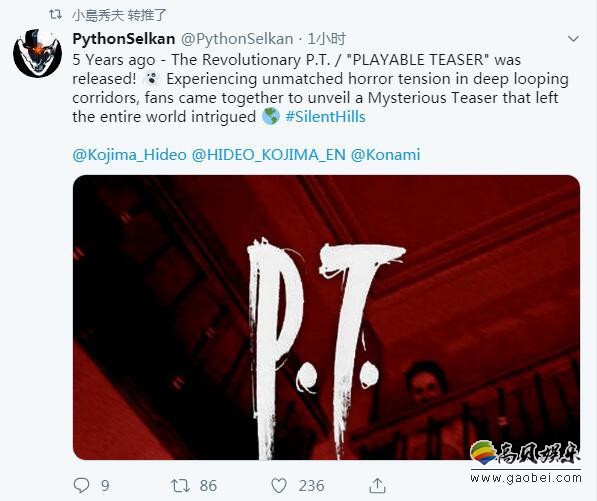
Task: Open the @Kojima_Hideo mention
Action: click(129, 155)
